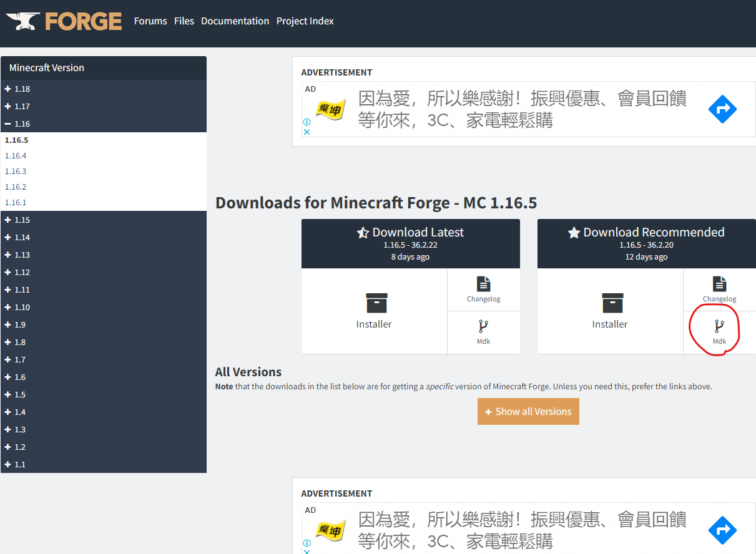This screenshot has height=554, width=756.
Task: Expand the 1.3 version group
Action: pos(104,429)
